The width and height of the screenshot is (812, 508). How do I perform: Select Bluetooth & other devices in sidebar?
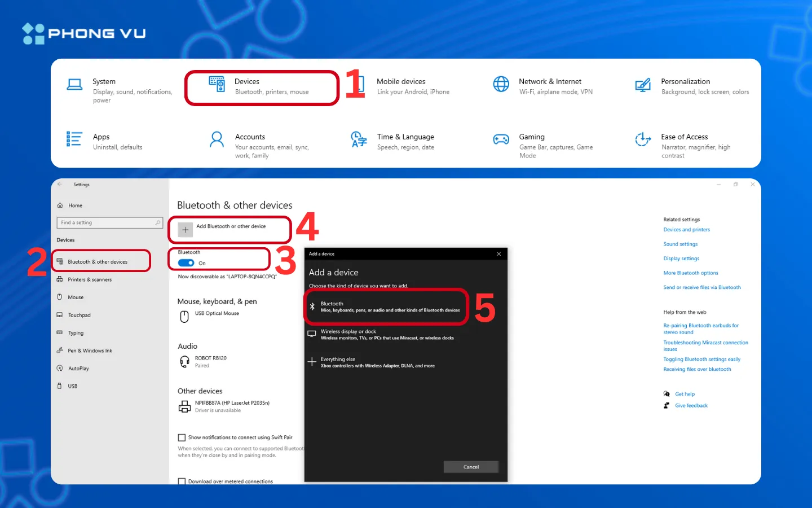pyautogui.click(x=101, y=261)
